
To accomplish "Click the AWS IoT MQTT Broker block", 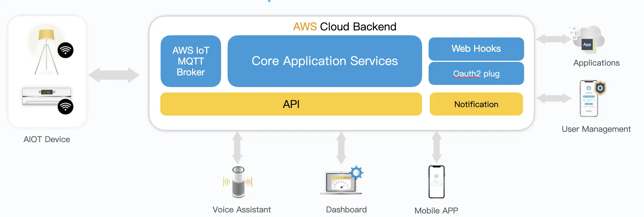I will (x=191, y=61).
